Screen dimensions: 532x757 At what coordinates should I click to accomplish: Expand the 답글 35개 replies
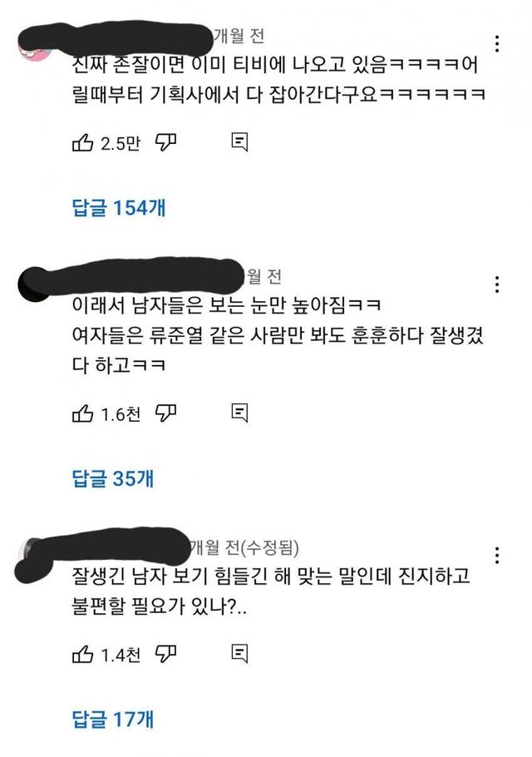click(x=113, y=478)
